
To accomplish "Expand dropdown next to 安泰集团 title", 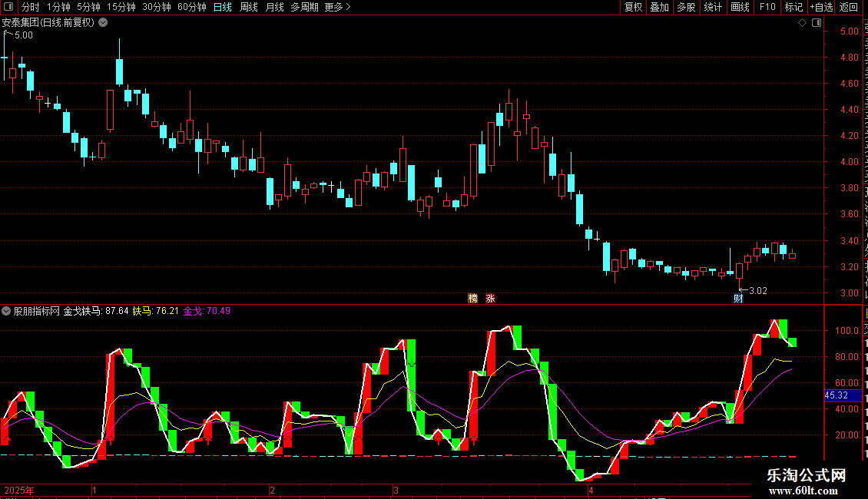I will pos(103,23).
